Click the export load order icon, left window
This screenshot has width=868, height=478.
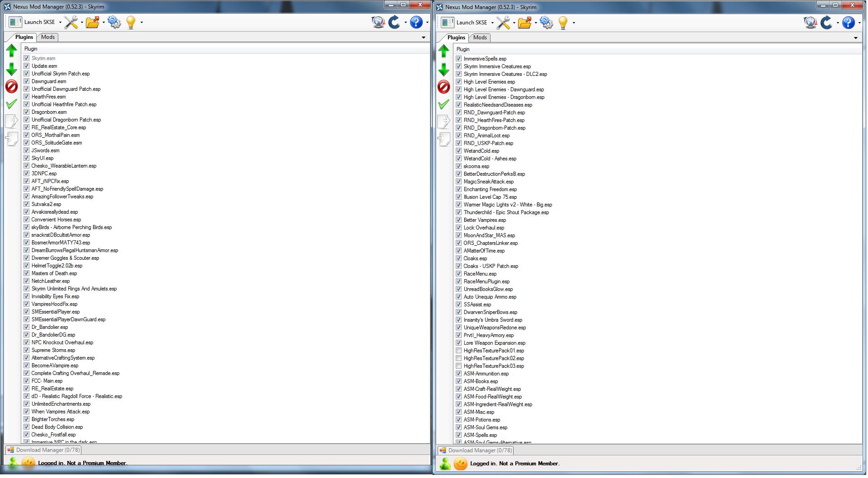tap(12, 121)
